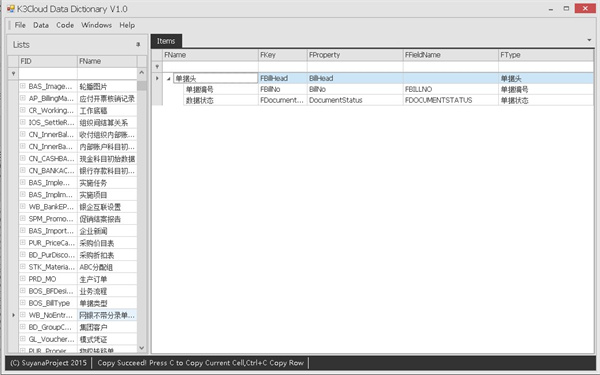Sort by FName column header in Lists
Image resolution: width=600 pixels, height=375 pixels.
coord(107,61)
